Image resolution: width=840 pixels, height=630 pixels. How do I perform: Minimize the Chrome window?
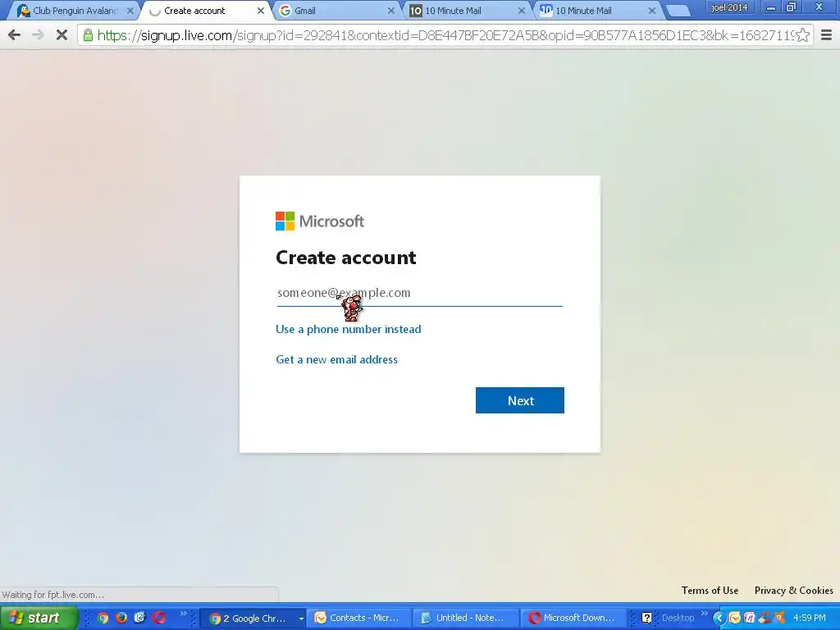click(x=771, y=7)
